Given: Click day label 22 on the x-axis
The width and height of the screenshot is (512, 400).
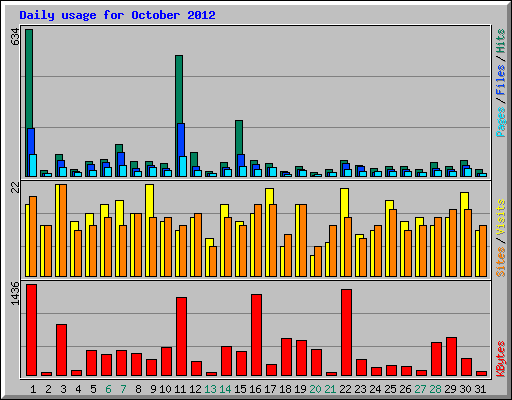Looking at the screenshot, I should tap(345, 389).
